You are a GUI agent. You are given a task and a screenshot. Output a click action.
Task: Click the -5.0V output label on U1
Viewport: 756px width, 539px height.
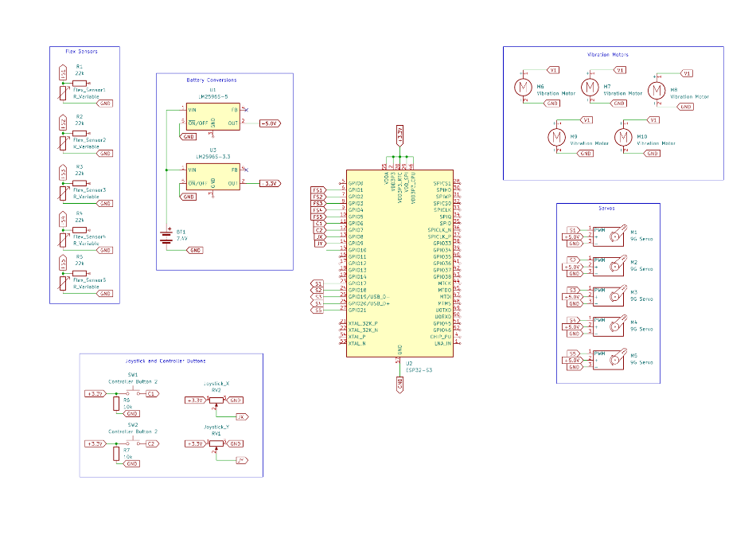click(269, 123)
